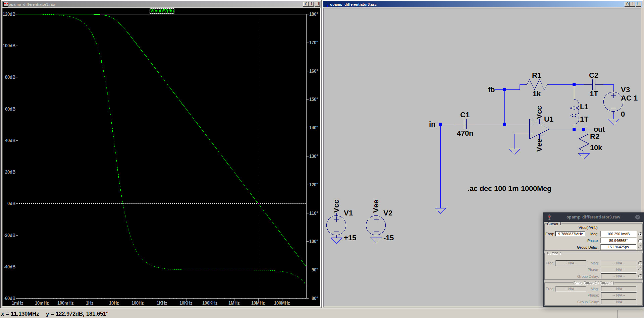644x318 pixels.
Task: Click the cursor crosshair intersection on the plot
Action: click(x=258, y=203)
